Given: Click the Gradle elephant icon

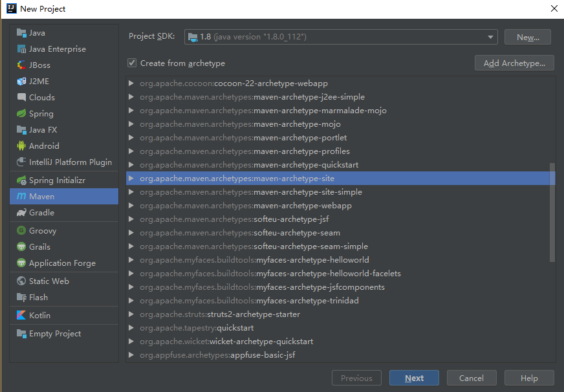Looking at the screenshot, I should [21, 213].
